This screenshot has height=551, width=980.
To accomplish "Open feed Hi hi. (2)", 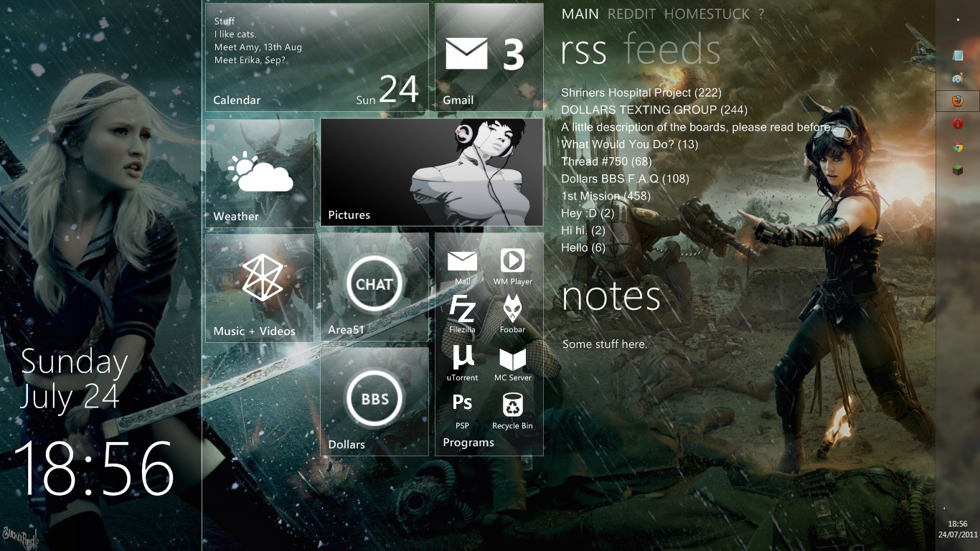I will coord(584,230).
